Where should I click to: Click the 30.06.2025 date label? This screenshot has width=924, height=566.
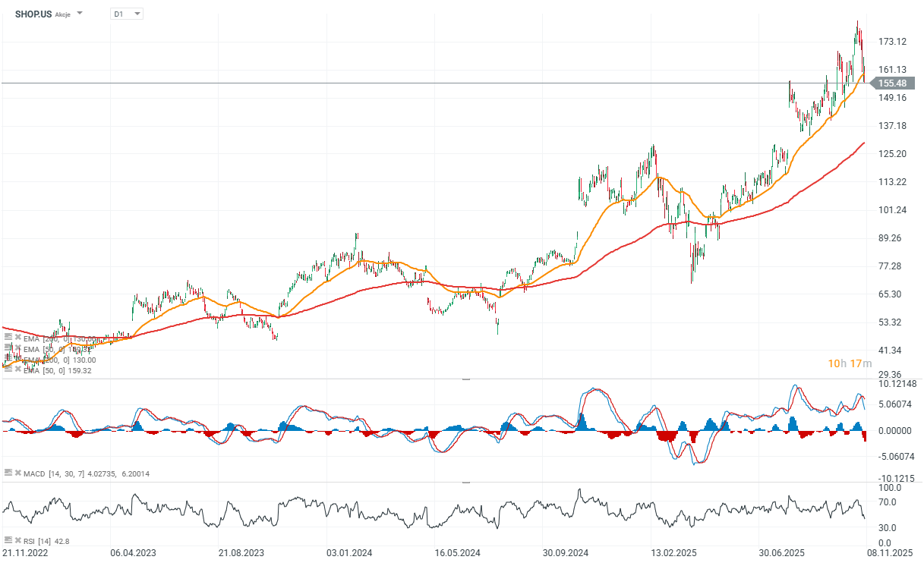pos(783,554)
